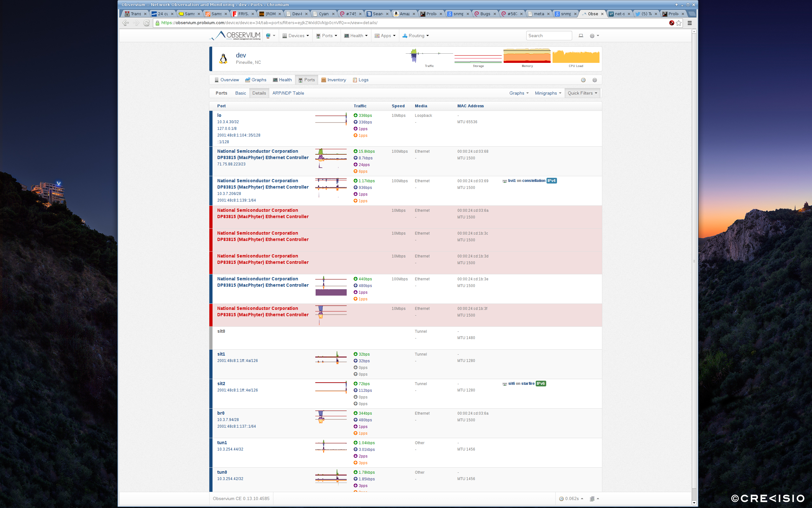Expand the Graphs dropdown in ports bar

pos(519,93)
